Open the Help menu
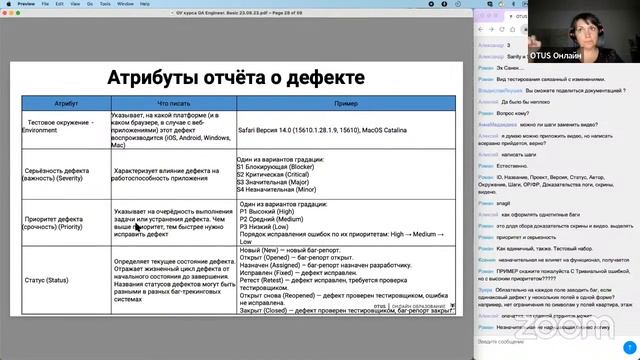 click(145, 4)
